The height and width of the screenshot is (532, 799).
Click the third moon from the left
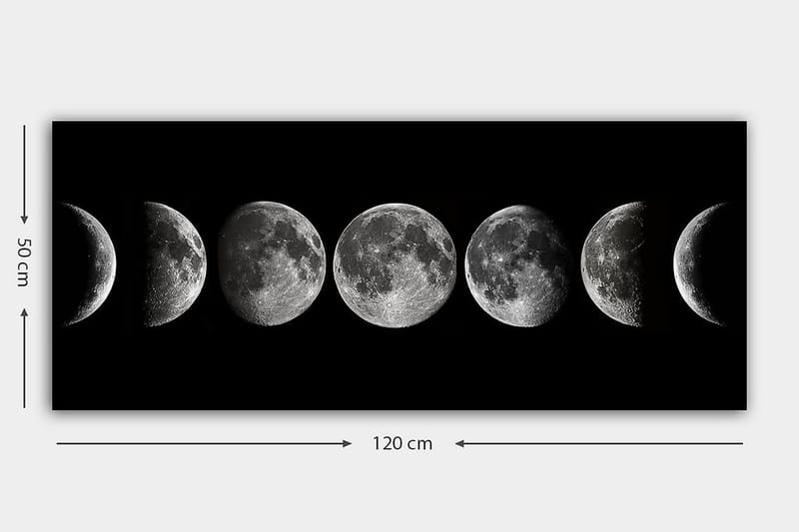[272, 264]
